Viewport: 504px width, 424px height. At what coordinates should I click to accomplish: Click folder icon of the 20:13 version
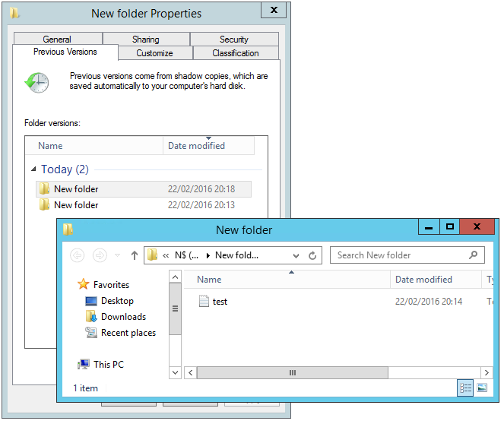point(44,204)
